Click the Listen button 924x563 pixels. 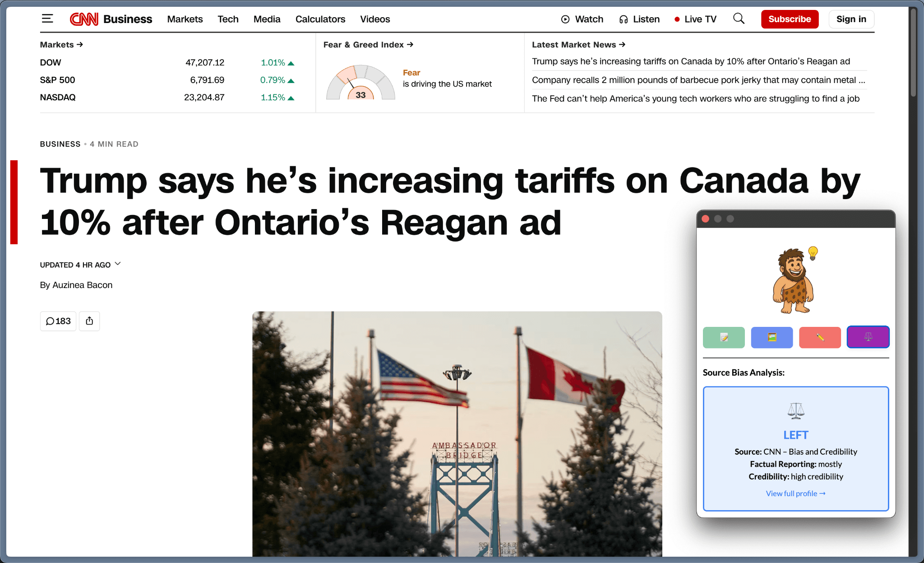(639, 19)
